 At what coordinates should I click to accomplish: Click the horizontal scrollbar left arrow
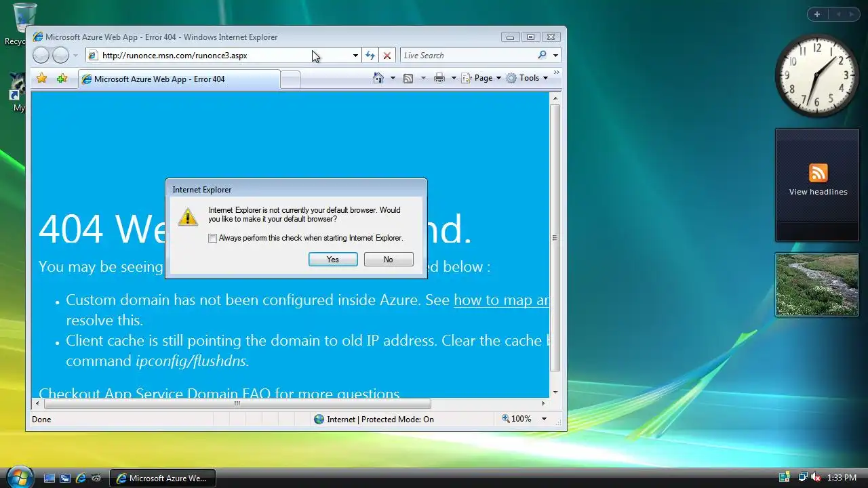[x=38, y=403]
